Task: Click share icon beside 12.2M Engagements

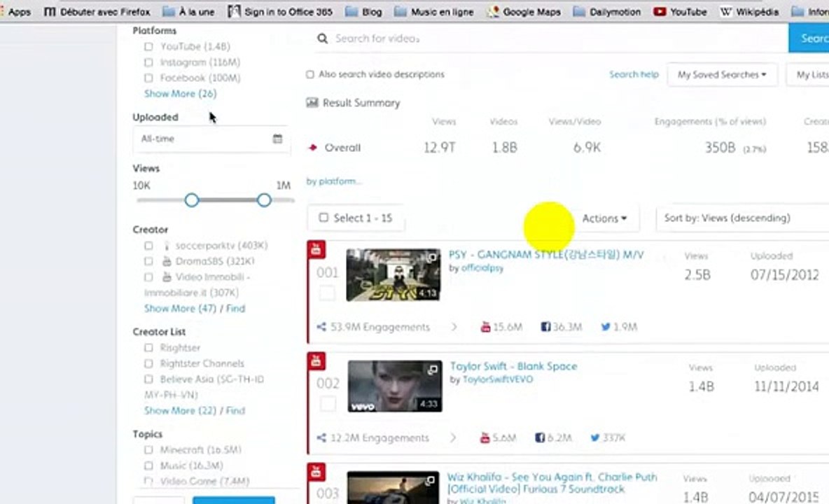Action: [321, 438]
